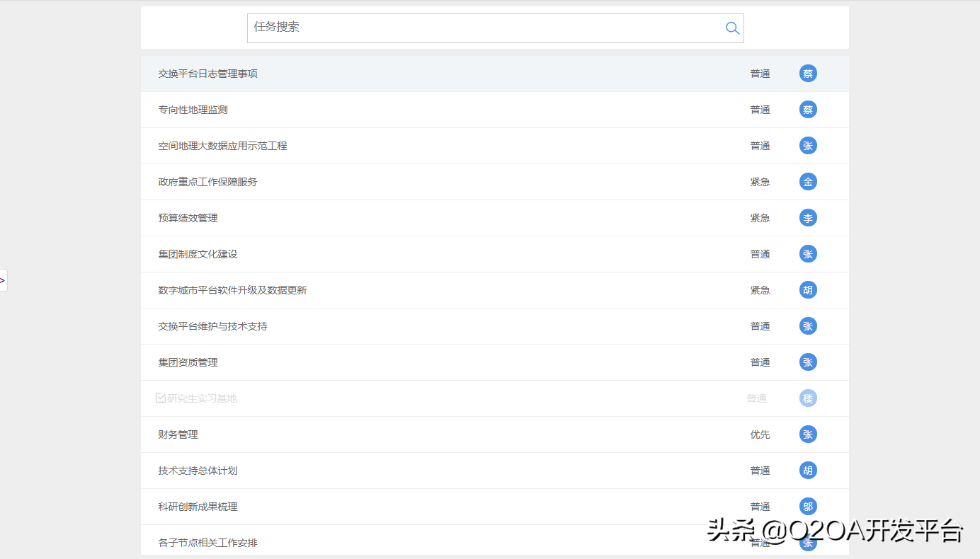Toggle the checkbox before 研究生实习基地
The width and height of the screenshot is (980, 559).
(x=161, y=397)
